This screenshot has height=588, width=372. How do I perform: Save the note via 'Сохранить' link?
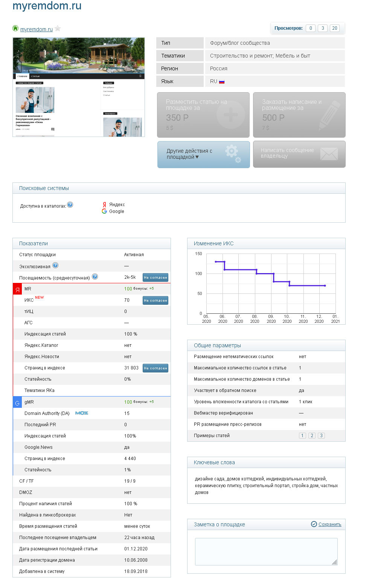(330, 524)
